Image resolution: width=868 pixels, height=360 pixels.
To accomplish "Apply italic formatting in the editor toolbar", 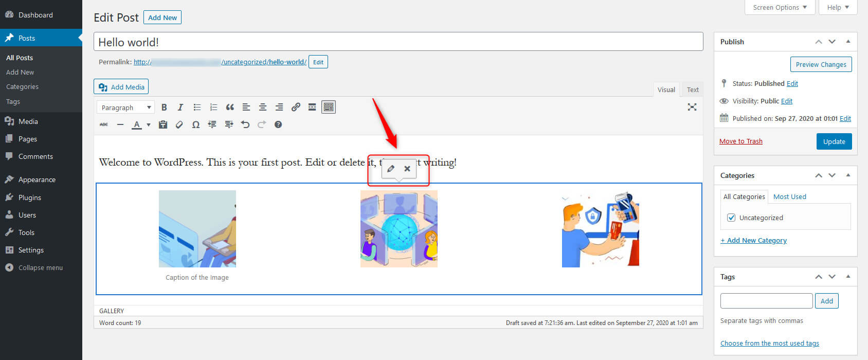I will pyautogui.click(x=180, y=107).
